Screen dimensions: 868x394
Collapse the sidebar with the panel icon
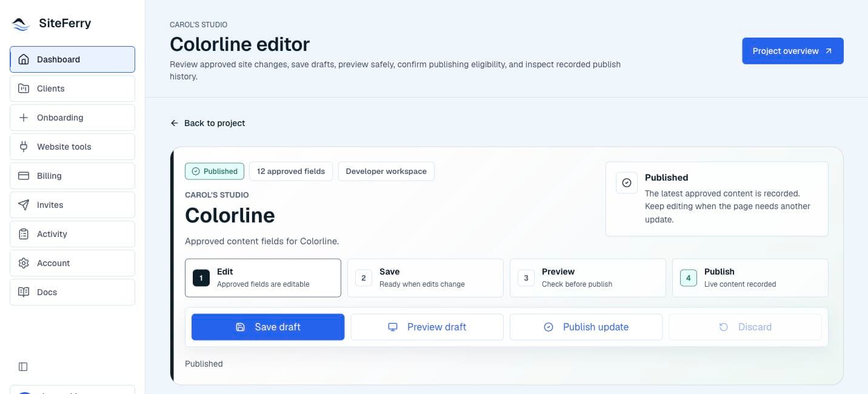pyautogui.click(x=23, y=367)
